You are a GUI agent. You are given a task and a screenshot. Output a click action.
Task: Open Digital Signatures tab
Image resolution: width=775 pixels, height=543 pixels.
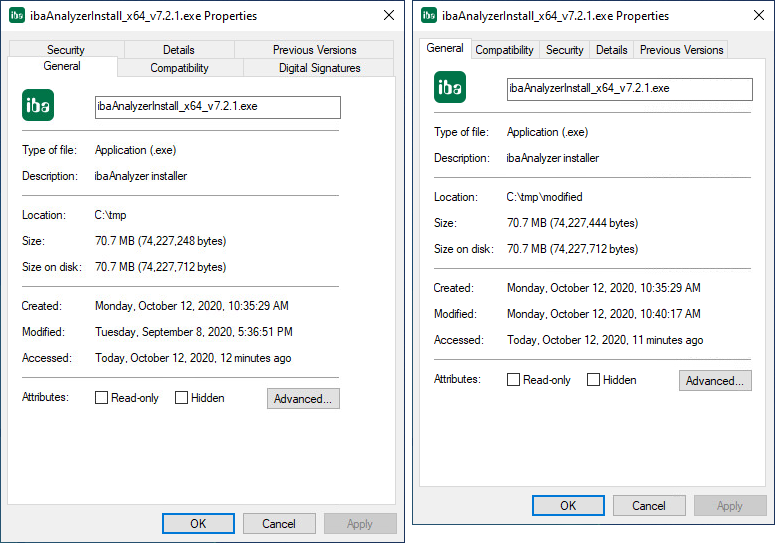(319, 68)
